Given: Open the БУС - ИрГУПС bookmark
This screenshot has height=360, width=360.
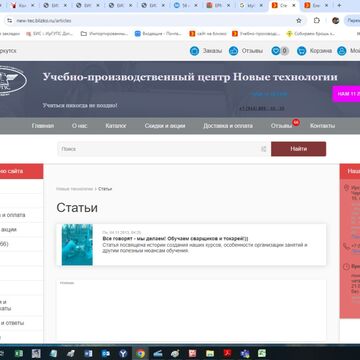Looking at the screenshot, I should (x=49, y=34).
